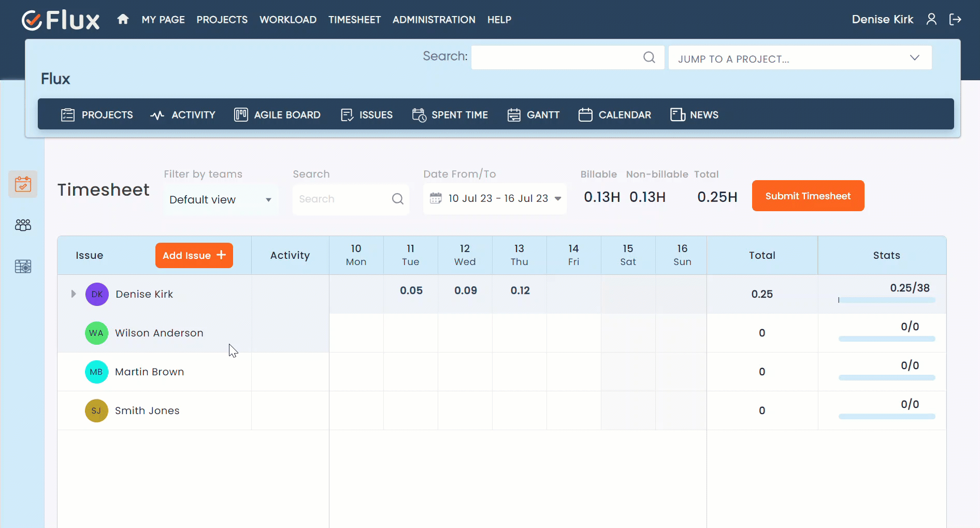
Task: Switch to the Agile Board tab
Action: point(278,115)
